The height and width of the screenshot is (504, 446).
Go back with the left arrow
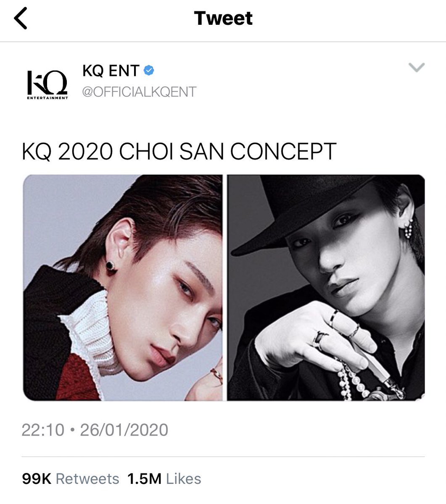pos(21,19)
